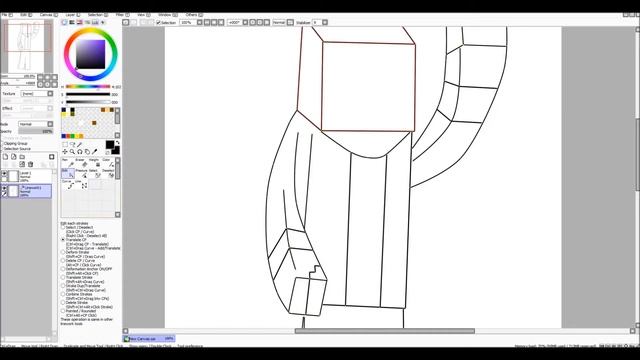Choose Translate CP edit mode
640x360 pixels.
pos(63,240)
